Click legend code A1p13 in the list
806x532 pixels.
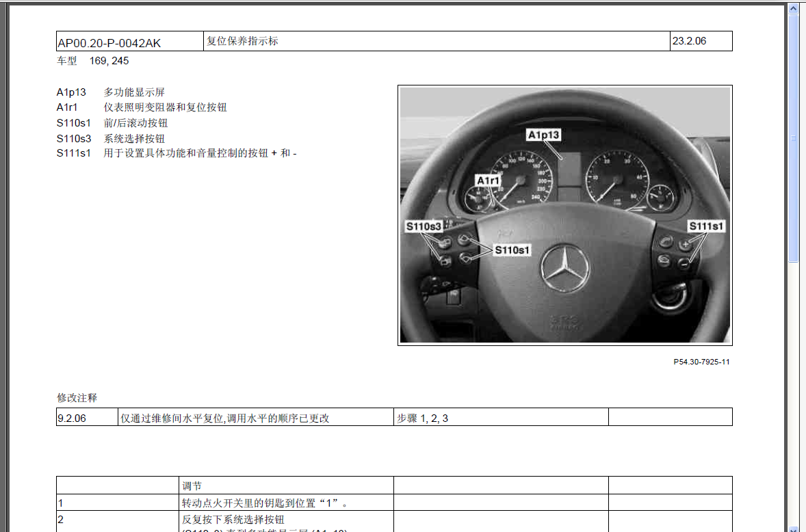71,92
